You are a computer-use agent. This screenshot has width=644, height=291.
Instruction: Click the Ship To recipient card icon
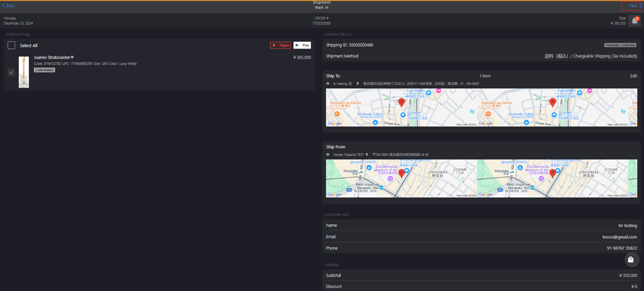pos(328,84)
